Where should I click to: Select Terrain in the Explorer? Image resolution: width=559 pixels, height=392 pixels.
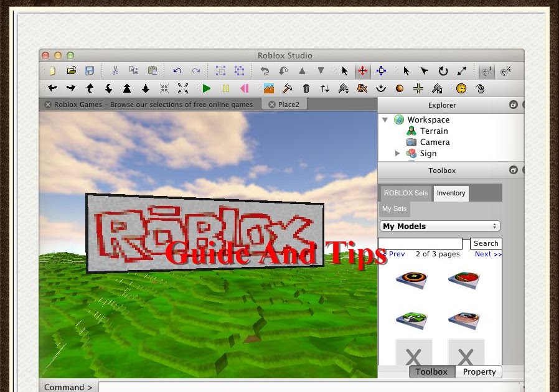click(x=434, y=131)
